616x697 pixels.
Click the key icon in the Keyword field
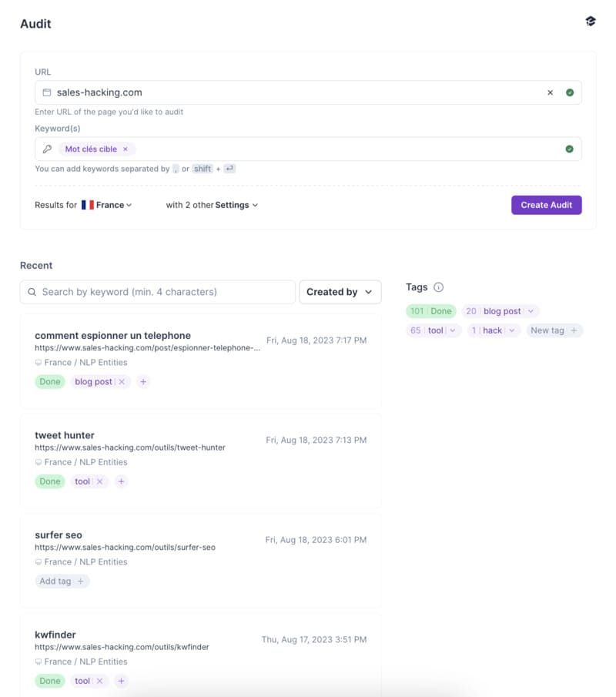point(46,149)
